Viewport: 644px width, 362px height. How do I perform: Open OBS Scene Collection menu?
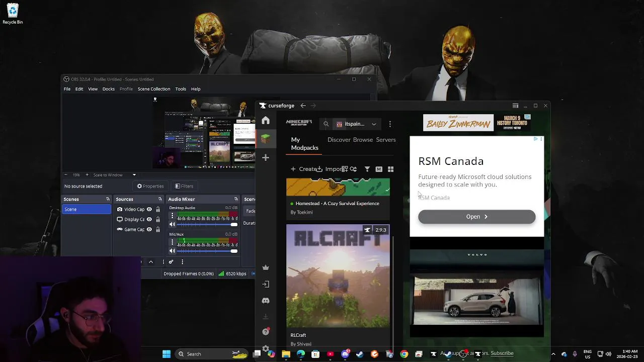pos(154,89)
